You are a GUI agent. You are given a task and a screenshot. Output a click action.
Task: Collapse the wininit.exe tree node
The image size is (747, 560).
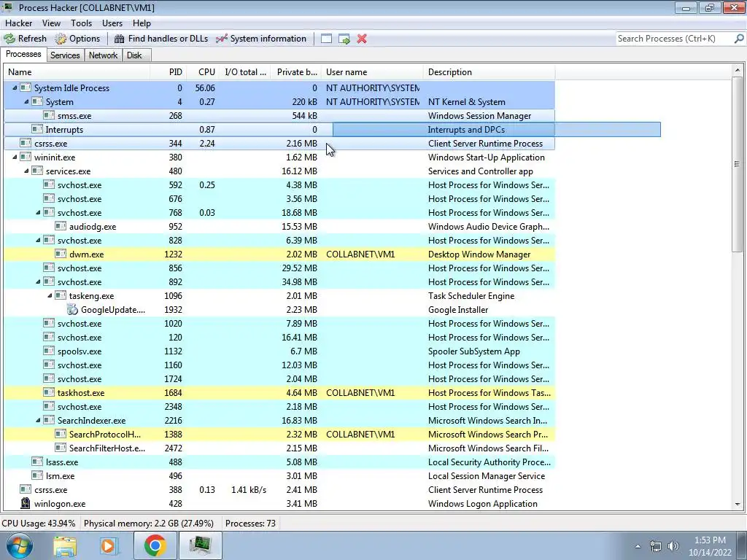(x=15, y=157)
